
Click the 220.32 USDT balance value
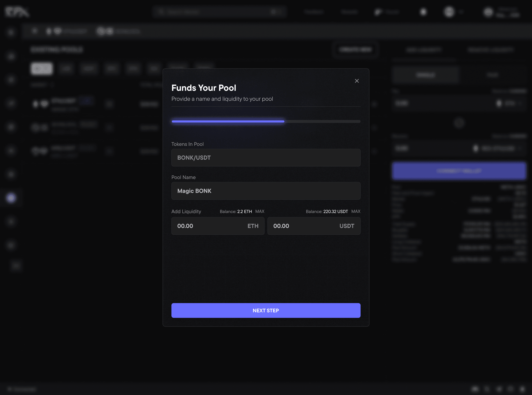[x=335, y=212]
